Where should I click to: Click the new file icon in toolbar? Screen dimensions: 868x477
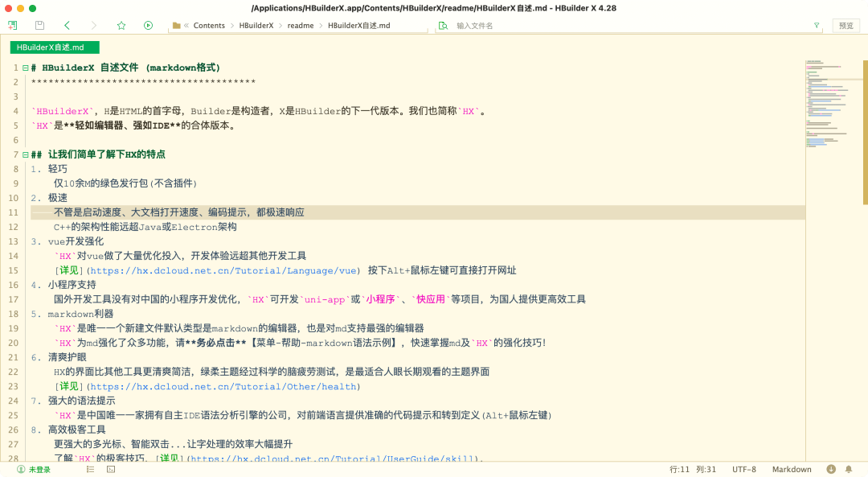pos(13,26)
